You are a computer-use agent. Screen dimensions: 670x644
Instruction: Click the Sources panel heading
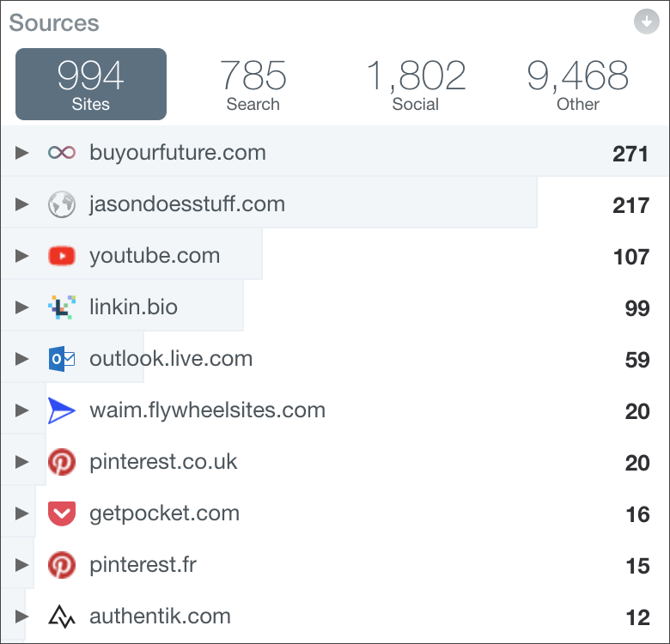(54, 22)
